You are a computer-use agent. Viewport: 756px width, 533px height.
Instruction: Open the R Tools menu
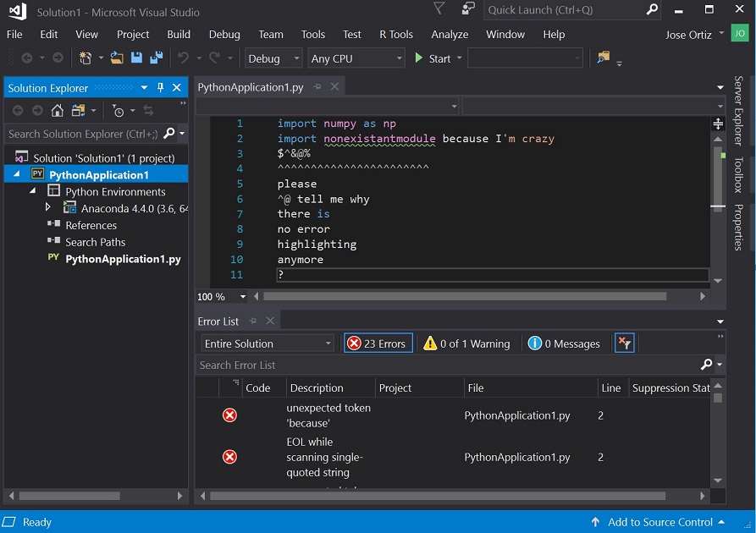tap(396, 34)
